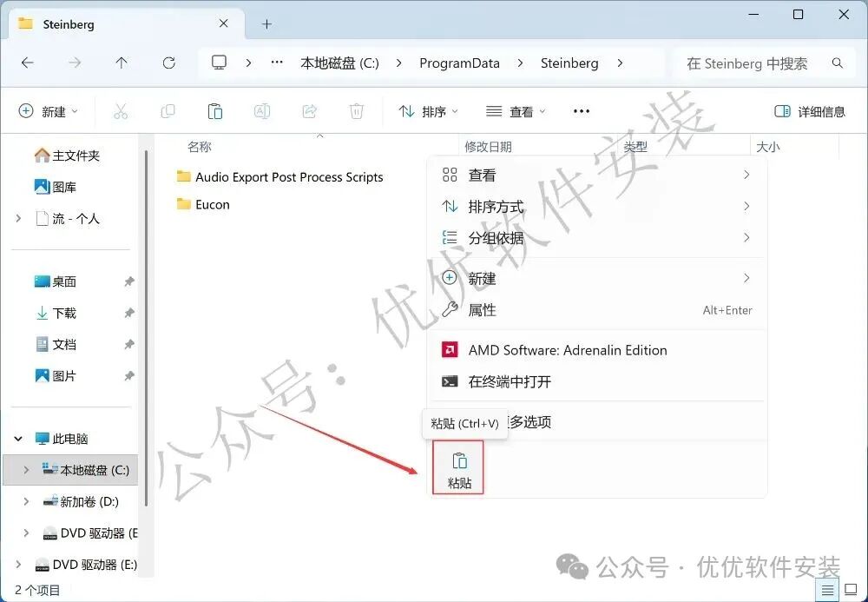Open a new tab with plus button
This screenshot has width=868, height=602.
pyautogui.click(x=266, y=23)
